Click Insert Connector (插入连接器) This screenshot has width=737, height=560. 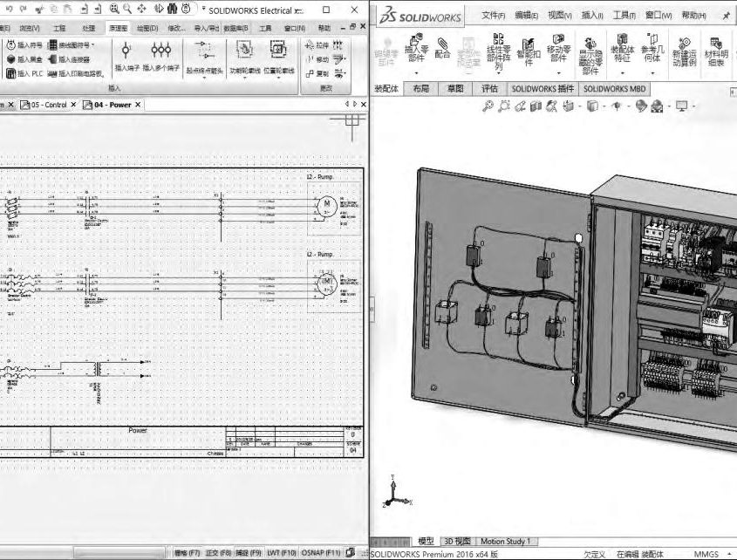[70, 59]
